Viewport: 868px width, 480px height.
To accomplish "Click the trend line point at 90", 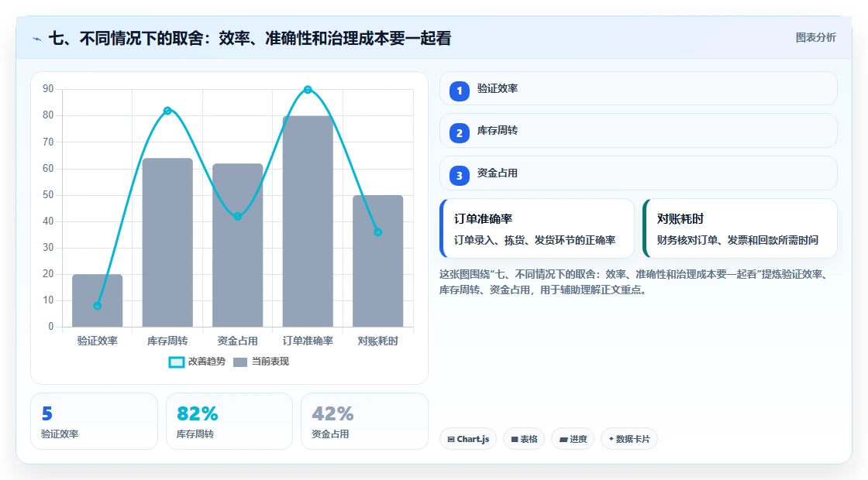I will 308,90.
